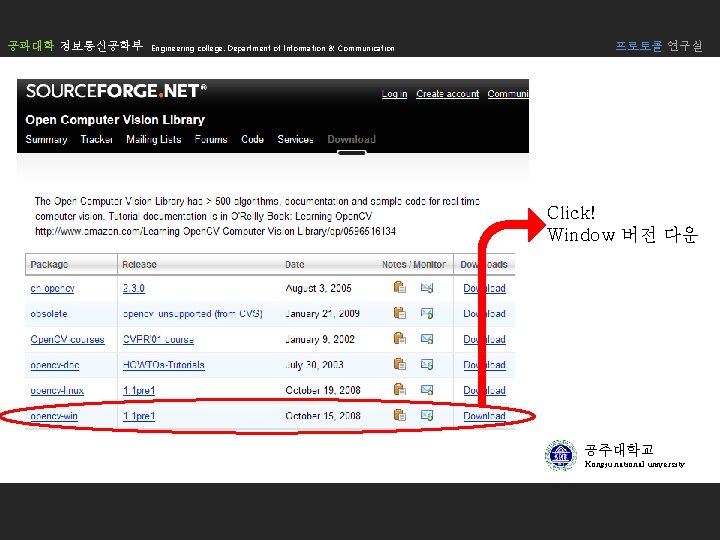
Task: Open release 2.3.0 link
Action: [134, 288]
